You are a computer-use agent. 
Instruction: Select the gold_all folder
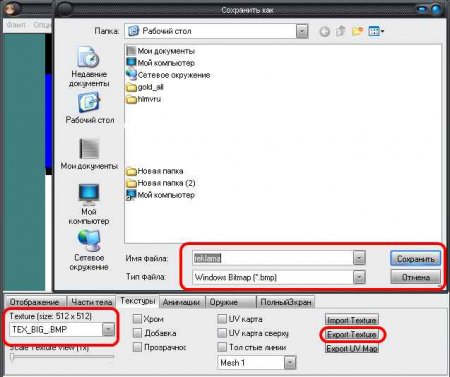tap(145, 87)
